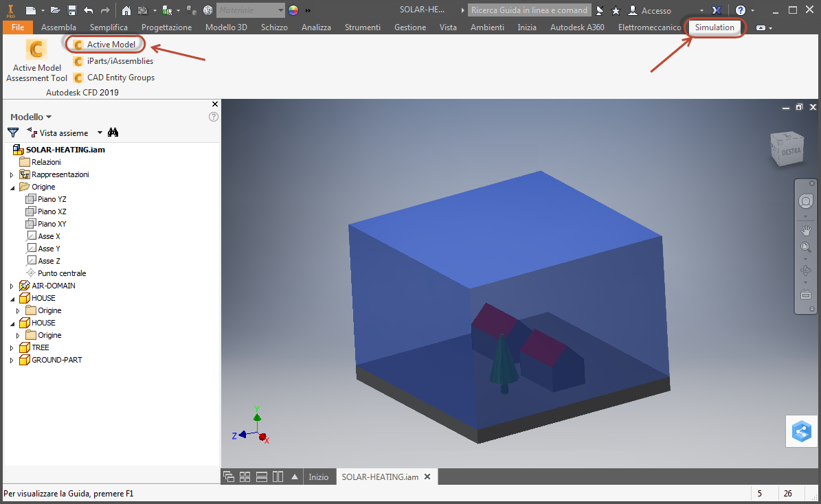Viewport: 821px width, 504px height.
Task: Open a file using the folder icon
Action: pyautogui.click(x=55, y=10)
